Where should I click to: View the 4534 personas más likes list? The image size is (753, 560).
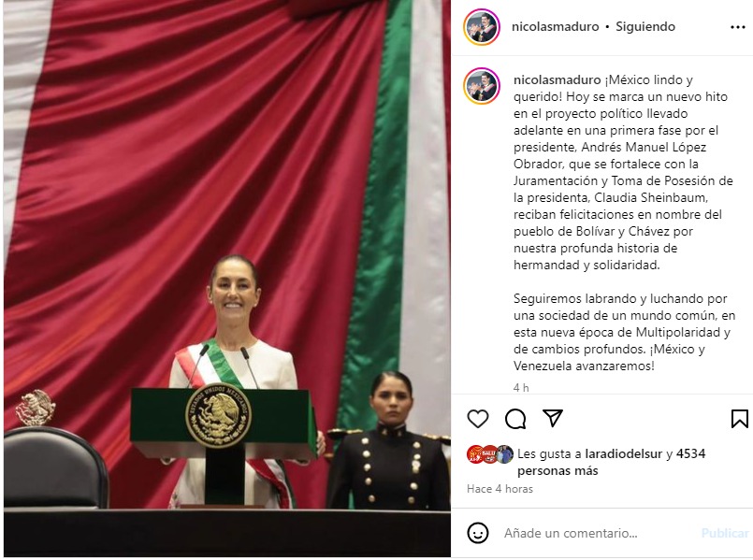tap(611, 462)
